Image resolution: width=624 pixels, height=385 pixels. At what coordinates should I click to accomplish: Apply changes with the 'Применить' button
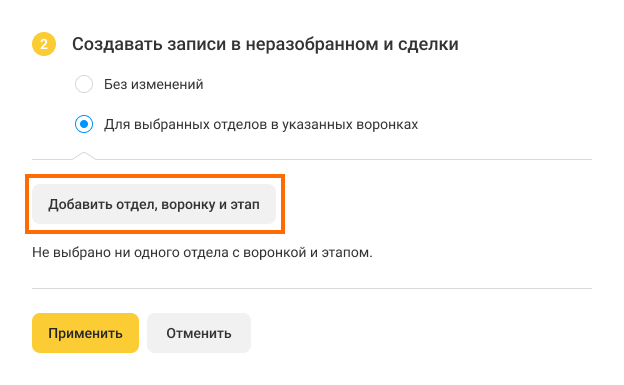tap(86, 333)
